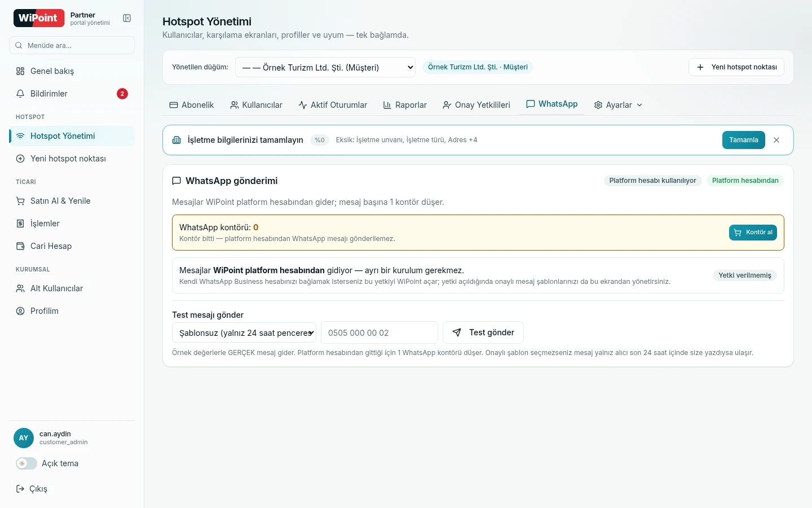Click the Genel bakış dashboard icon
The width and height of the screenshot is (812, 508).
click(x=20, y=71)
